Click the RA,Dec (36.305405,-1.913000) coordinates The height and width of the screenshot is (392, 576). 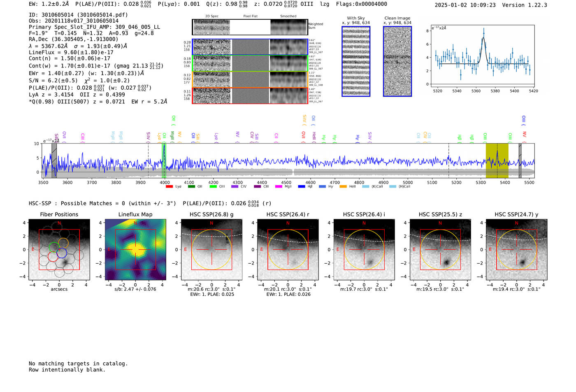[73, 39]
